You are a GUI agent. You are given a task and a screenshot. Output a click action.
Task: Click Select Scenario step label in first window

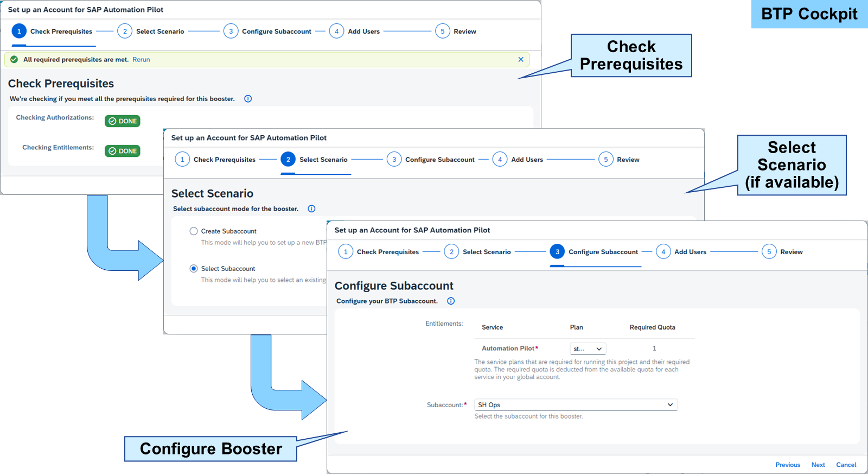[160, 31]
